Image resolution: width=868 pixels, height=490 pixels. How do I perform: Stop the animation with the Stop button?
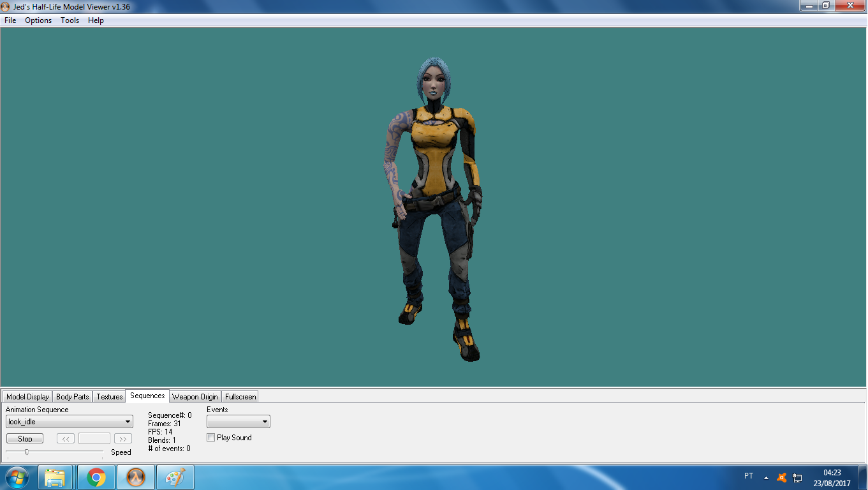pyautogui.click(x=25, y=438)
